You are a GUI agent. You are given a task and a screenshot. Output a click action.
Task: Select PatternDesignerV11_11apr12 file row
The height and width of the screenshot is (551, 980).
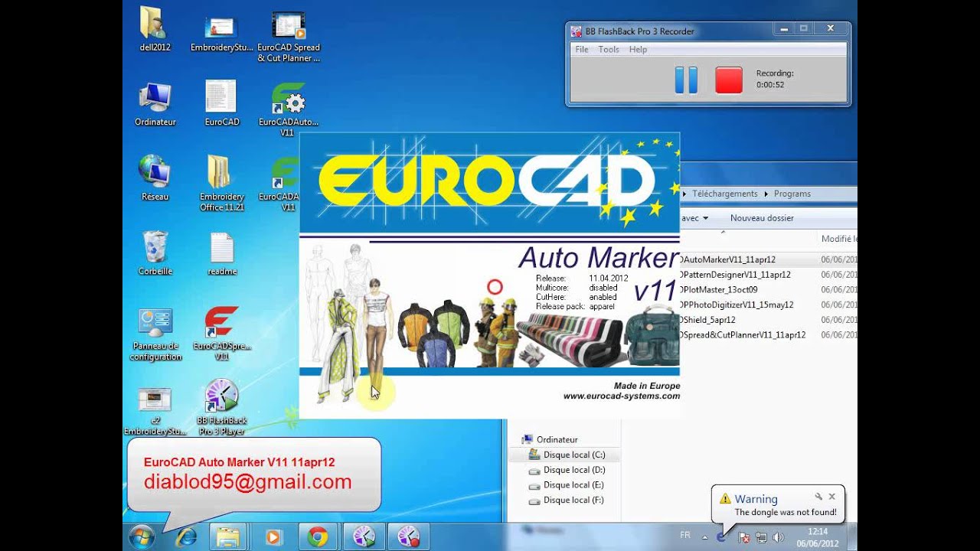tap(768, 275)
